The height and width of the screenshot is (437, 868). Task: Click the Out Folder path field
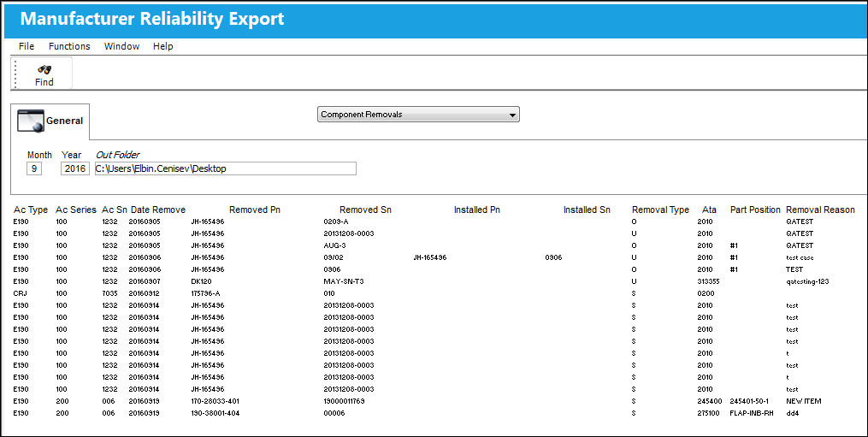pos(225,168)
